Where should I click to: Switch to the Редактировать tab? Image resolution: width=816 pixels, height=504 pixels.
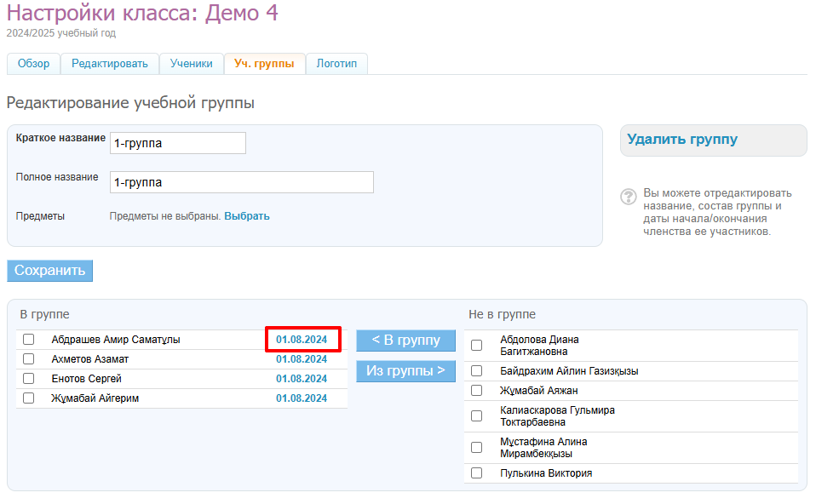[109, 64]
